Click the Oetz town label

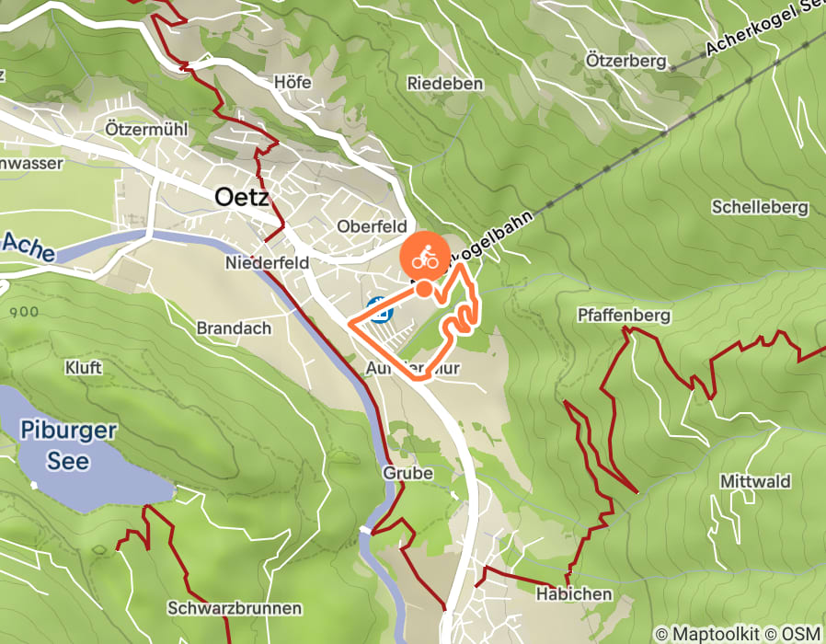tap(242, 198)
